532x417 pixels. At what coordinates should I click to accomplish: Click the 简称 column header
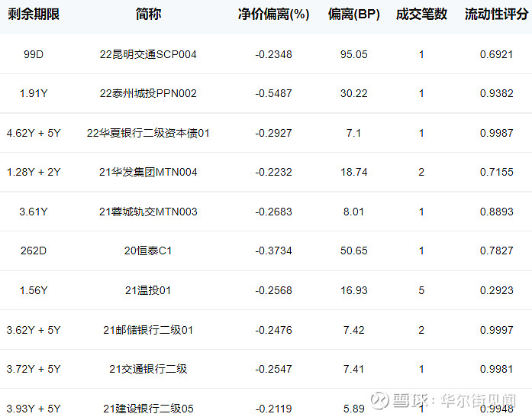(x=148, y=15)
